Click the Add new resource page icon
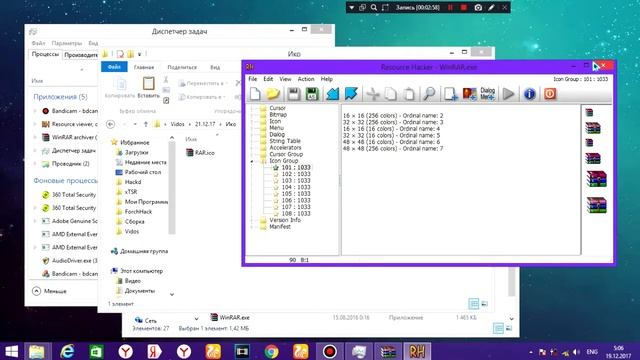 (451, 94)
